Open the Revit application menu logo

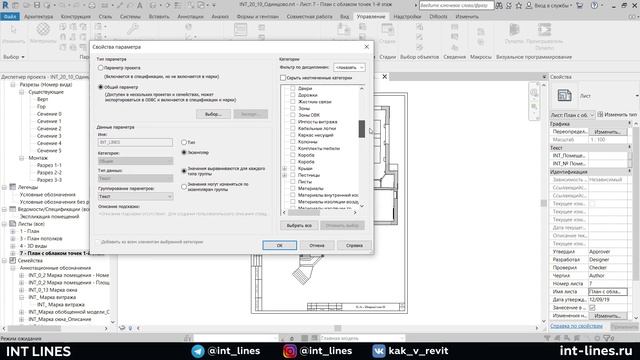[5, 5]
